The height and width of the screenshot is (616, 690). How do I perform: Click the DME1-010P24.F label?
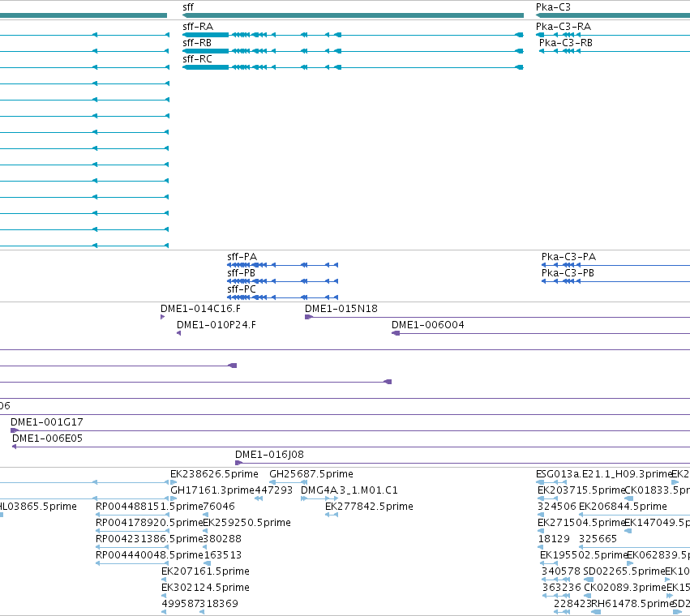pyautogui.click(x=216, y=325)
